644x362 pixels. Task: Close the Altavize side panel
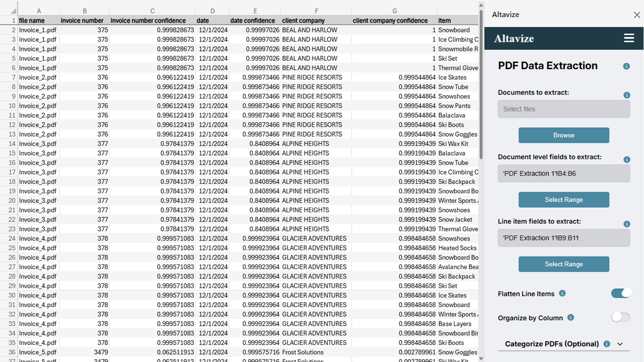[x=637, y=15]
